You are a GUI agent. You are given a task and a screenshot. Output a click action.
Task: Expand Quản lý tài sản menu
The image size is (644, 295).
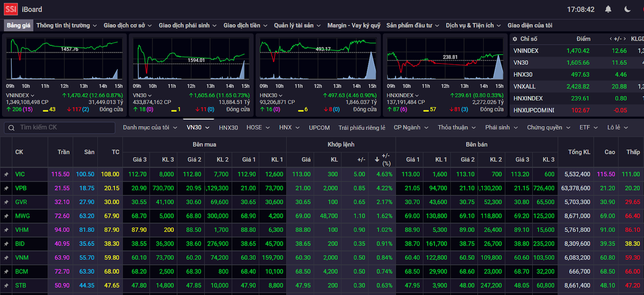(x=297, y=25)
